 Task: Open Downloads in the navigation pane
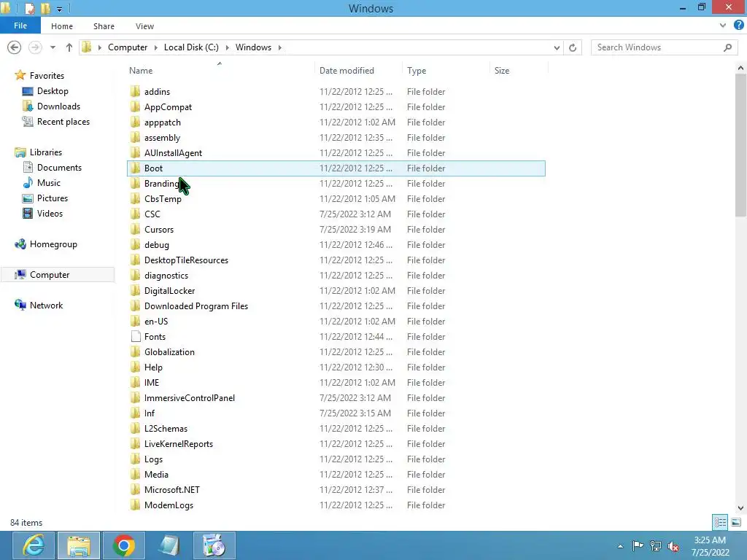[x=58, y=106]
